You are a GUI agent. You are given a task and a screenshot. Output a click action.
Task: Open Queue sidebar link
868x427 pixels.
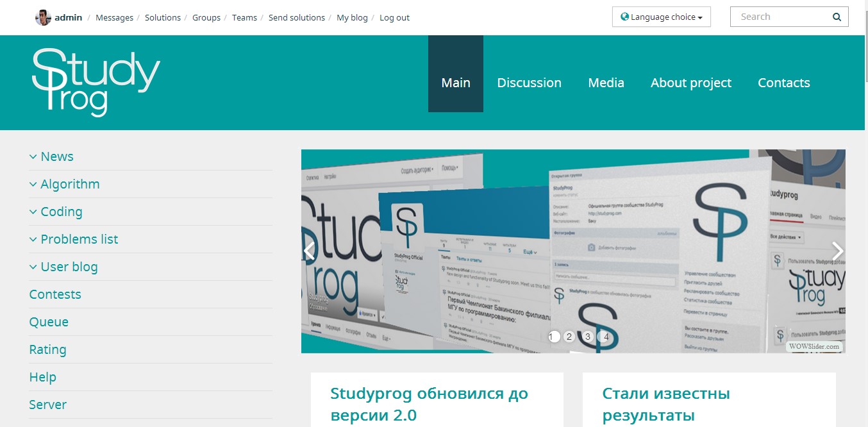[49, 322]
